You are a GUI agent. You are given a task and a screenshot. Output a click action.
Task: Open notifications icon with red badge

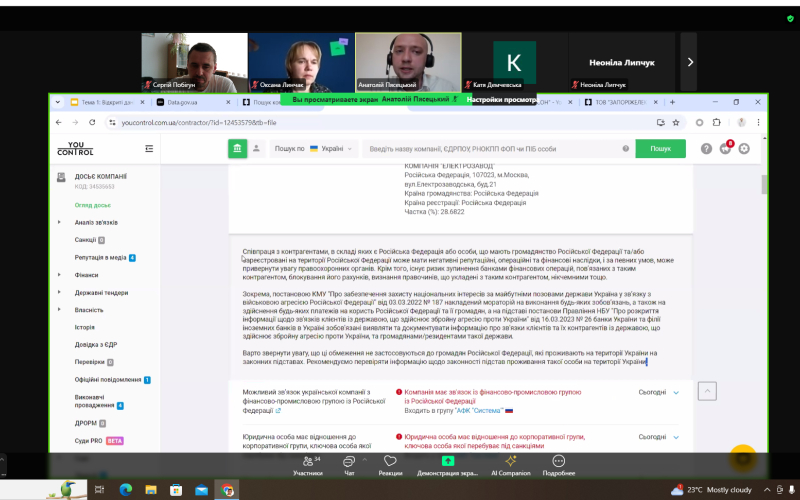[726, 148]
